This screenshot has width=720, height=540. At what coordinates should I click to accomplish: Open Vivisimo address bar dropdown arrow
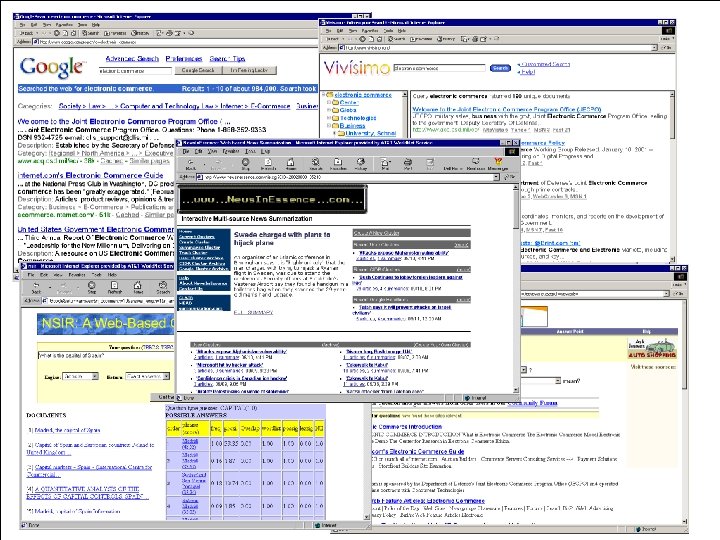654,47
